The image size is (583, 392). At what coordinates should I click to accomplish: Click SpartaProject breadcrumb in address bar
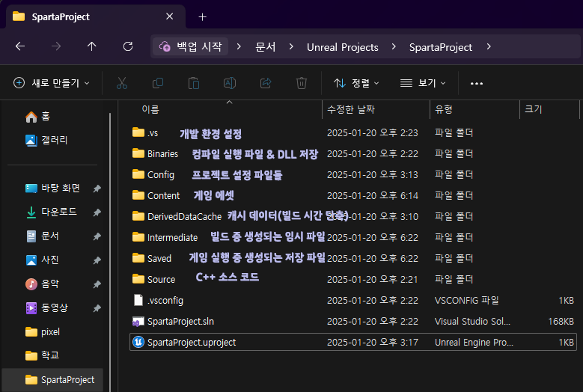[441, 47]
